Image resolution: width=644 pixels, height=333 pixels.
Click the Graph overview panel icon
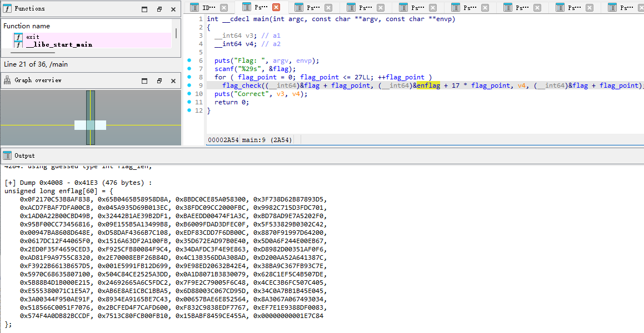7,80
